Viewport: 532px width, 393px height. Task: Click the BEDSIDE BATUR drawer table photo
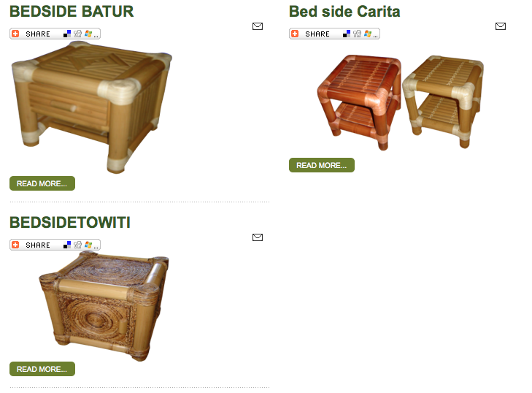pyautogui.click(x=92, y=107)
